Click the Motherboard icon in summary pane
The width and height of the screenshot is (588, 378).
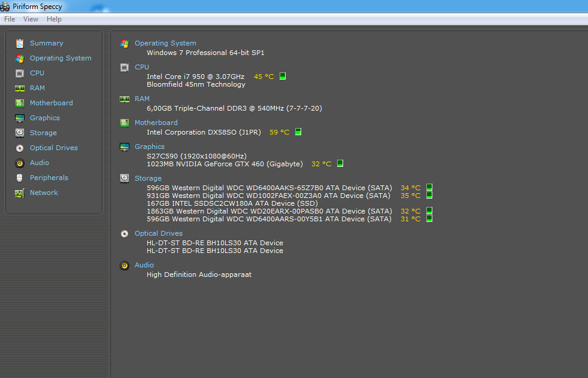point(125,123)
